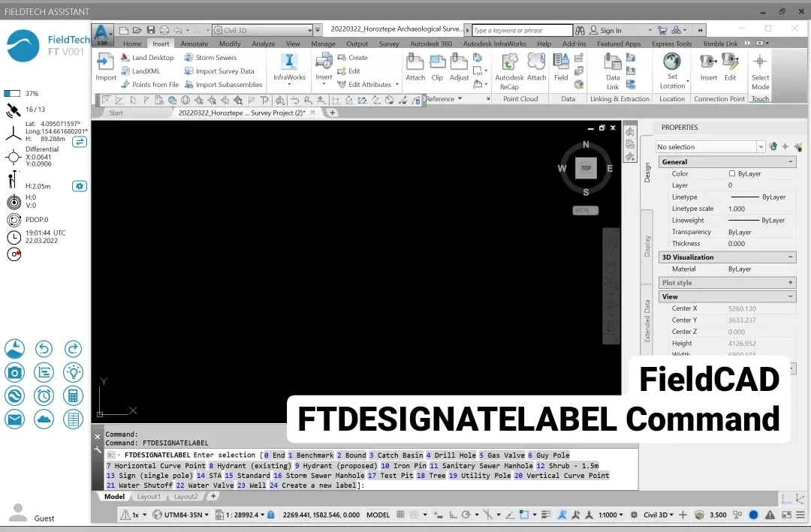811x532 pixels.
Task: Toggle MODEL space status button
Action: point(378,515)
